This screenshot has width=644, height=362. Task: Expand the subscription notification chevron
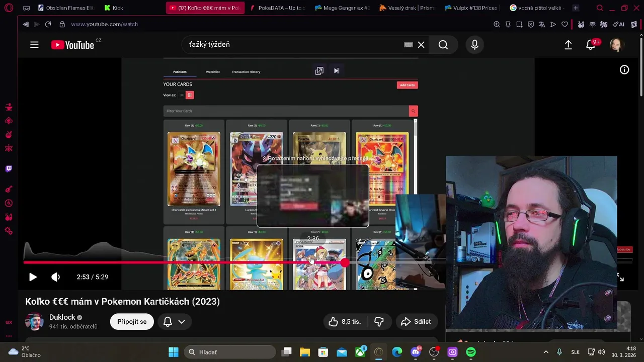182,322
